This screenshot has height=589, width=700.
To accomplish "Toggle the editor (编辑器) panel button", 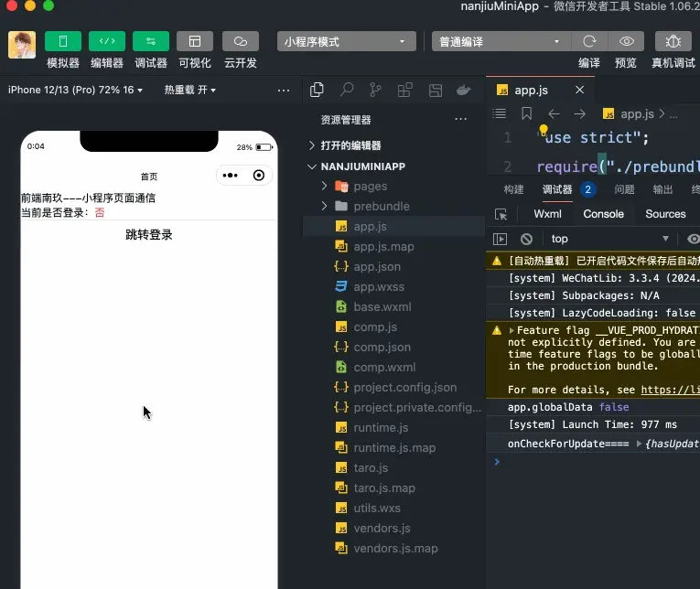I will tap(107, 41).
